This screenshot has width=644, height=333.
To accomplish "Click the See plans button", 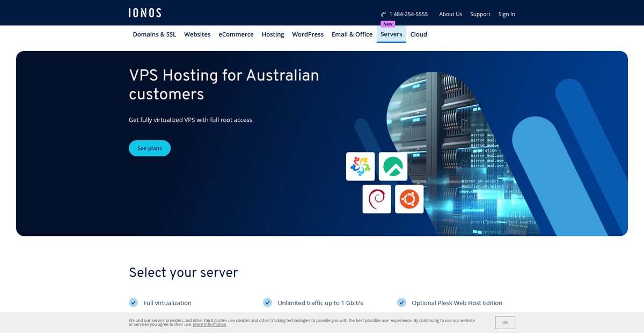I will pyautogui.click(x=150, y=148).
